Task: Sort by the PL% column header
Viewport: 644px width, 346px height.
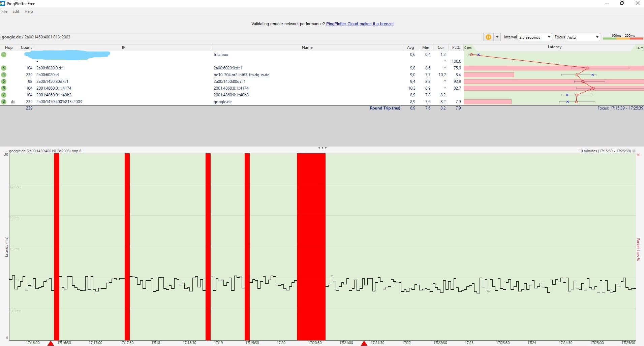Action: pyautogui.click(x=456, y=48)
